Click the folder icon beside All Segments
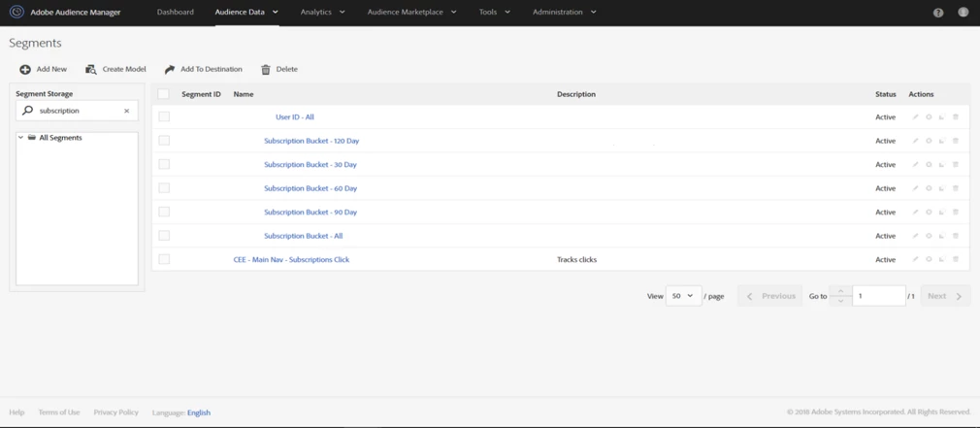980x428 pixels. click(31, 138)
